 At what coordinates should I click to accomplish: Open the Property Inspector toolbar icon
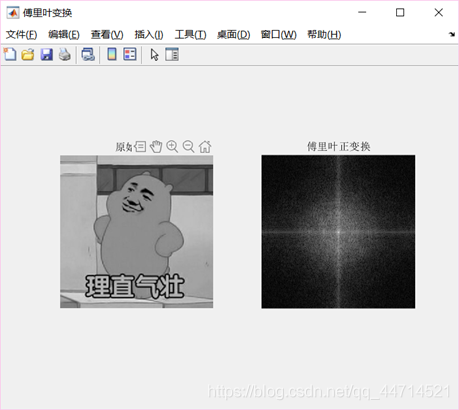pyautogui.click(x=172, y=54)
